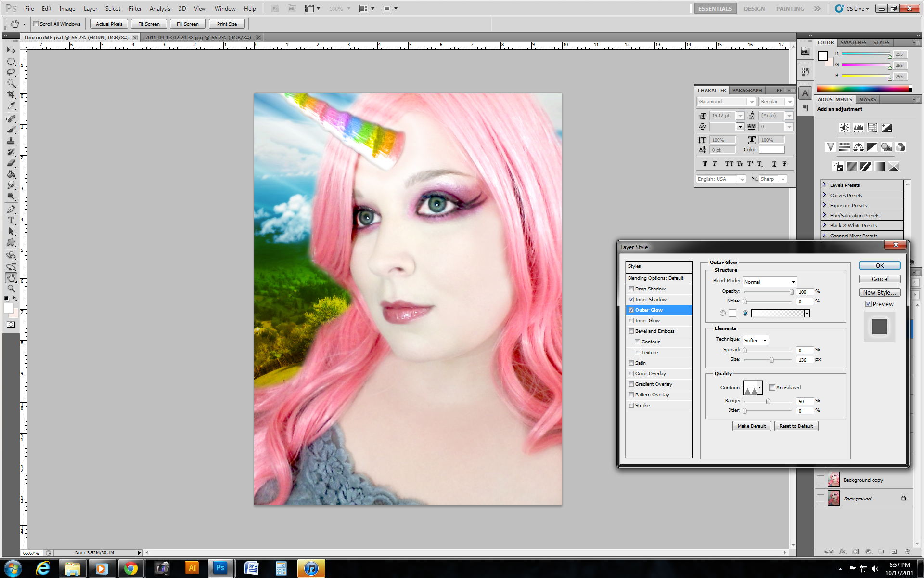Check the Anti-aliased option
This screenshot has height=578, width=924.
[772, 388]
